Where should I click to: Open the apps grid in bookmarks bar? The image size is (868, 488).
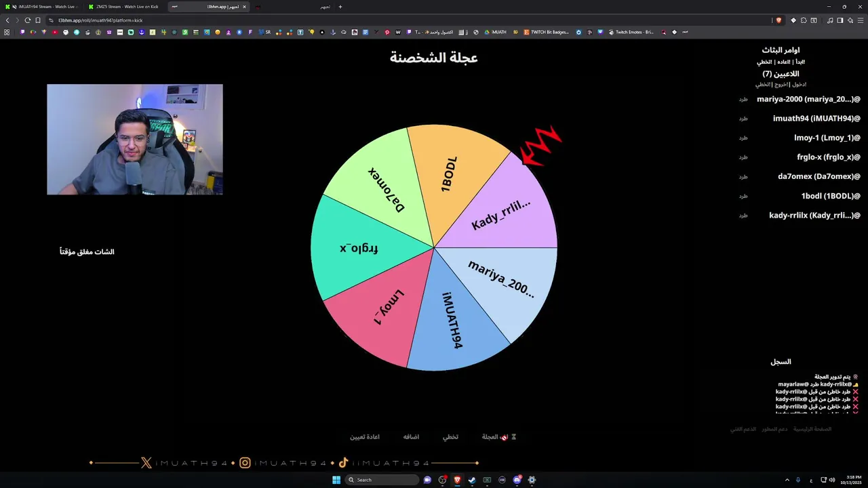click(7, 32)
